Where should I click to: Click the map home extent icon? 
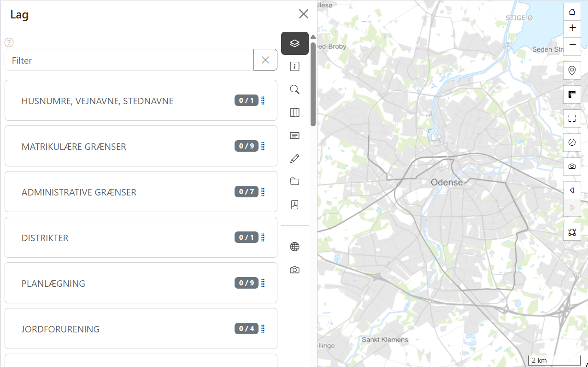coord(572,12)
